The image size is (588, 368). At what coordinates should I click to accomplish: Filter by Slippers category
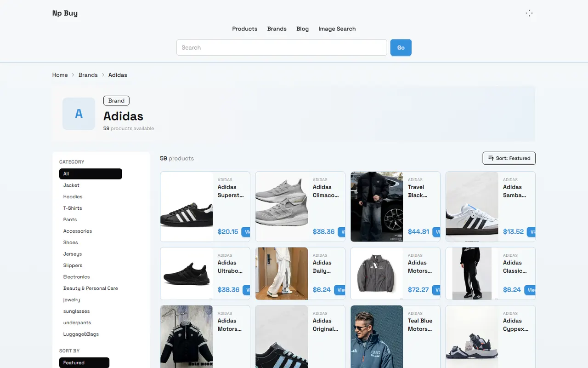click(73, 266)
